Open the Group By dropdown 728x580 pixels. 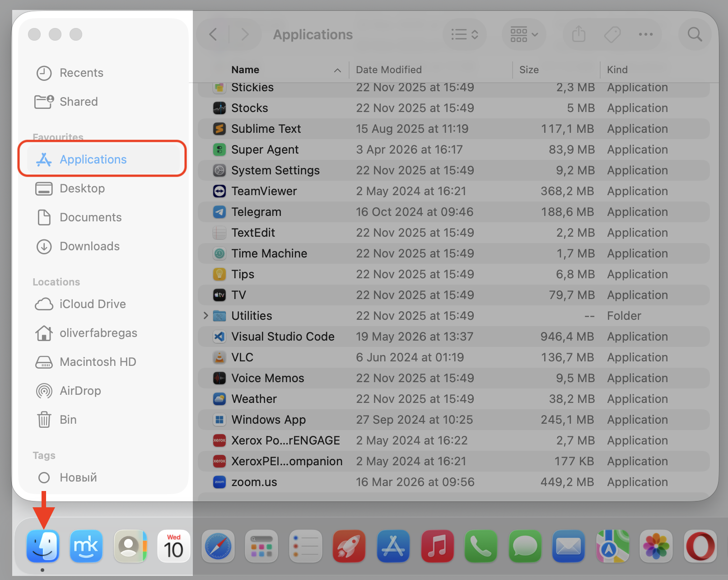[x=524, y=34]
